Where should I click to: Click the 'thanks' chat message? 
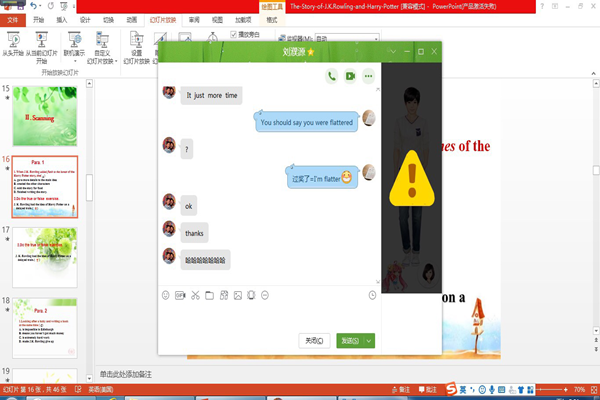click(194, 233)
